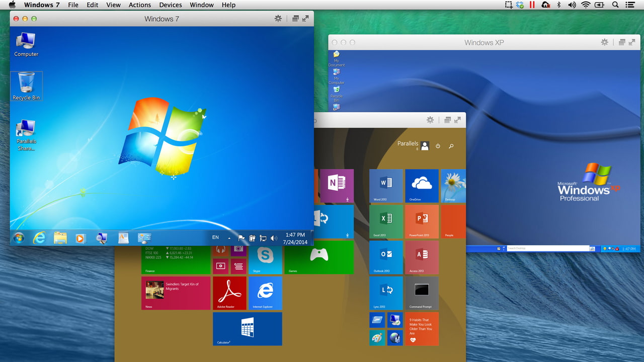
Task: Open the Edit menu
Action: coord(93,5)
